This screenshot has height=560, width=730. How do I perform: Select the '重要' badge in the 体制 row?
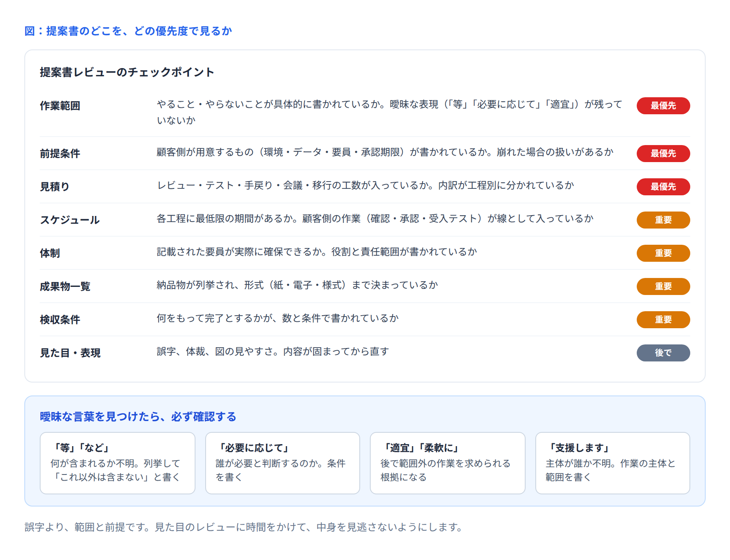(x=663, y=253)
